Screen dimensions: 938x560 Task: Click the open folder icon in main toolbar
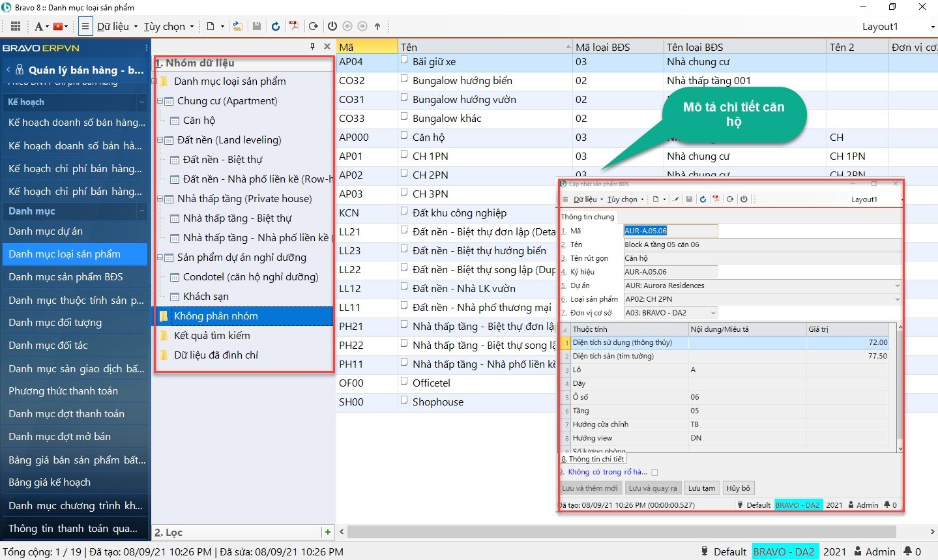[238, 26]
